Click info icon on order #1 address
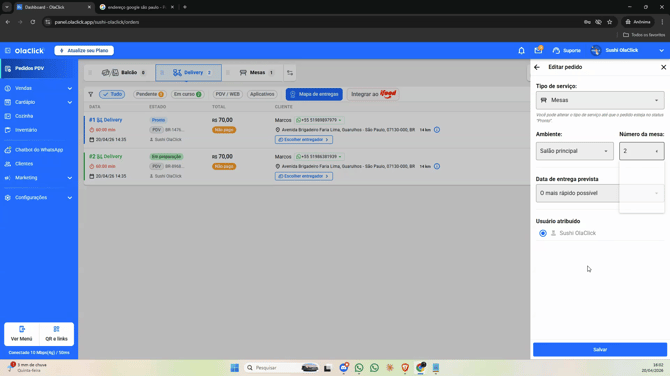The width and height of the screenshot is (670, 376). pos(437,130)
